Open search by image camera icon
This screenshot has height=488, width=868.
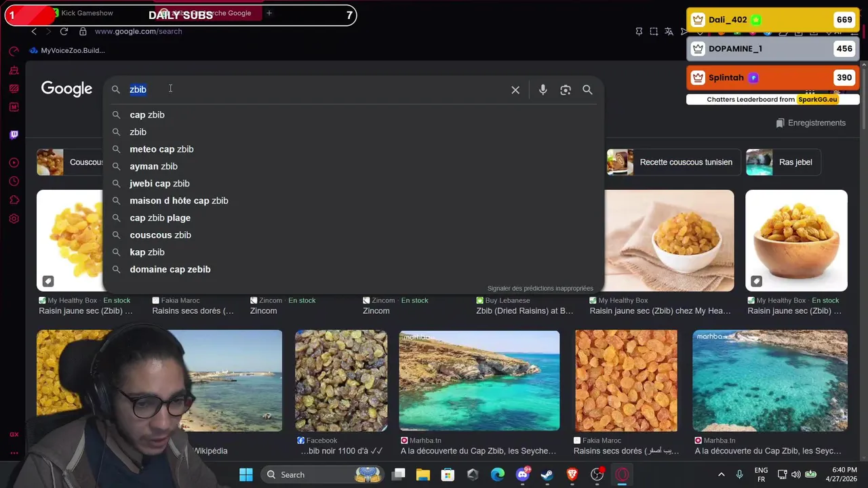[566, 89]
